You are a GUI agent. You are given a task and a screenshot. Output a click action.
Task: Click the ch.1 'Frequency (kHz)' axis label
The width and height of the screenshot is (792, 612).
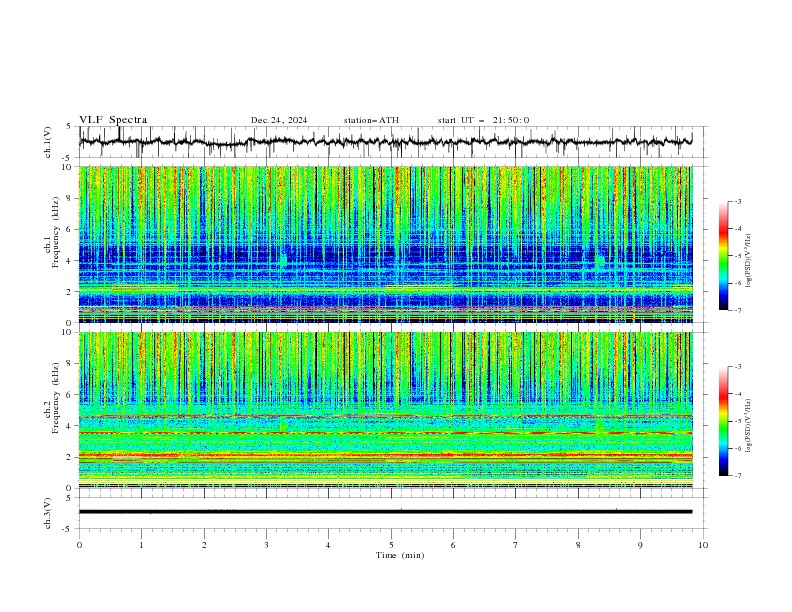point(56,232)
